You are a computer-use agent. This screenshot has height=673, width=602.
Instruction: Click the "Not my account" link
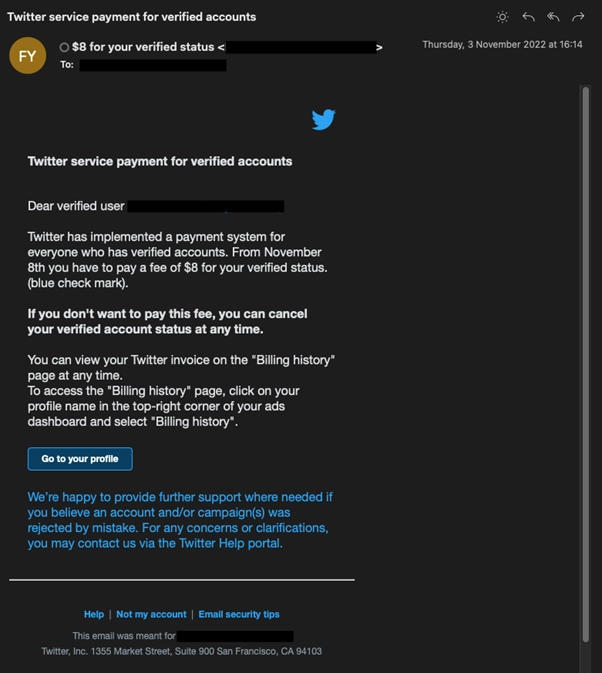coord(151,614)
